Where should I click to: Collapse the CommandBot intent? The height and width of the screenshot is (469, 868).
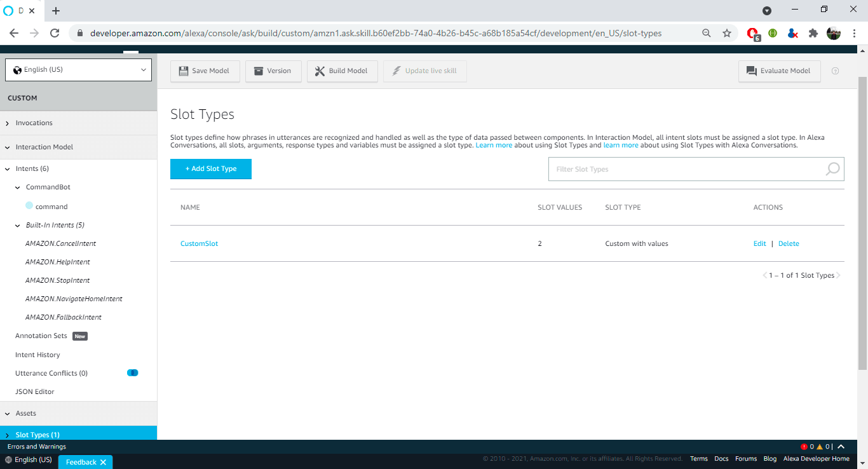point(18,187)
